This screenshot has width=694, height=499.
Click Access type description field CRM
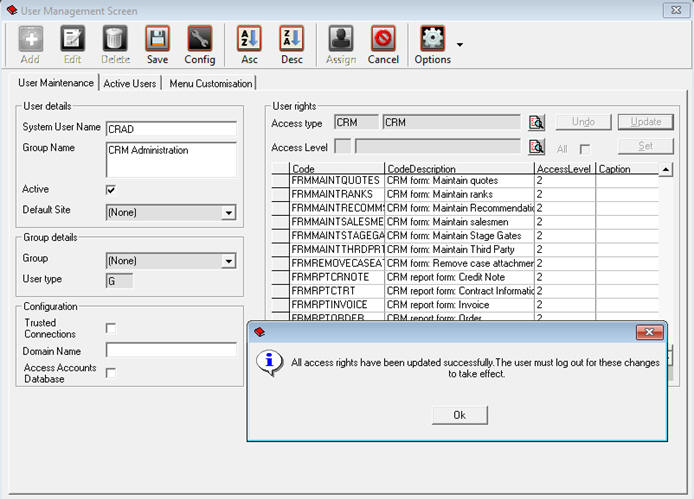[451, 122]
